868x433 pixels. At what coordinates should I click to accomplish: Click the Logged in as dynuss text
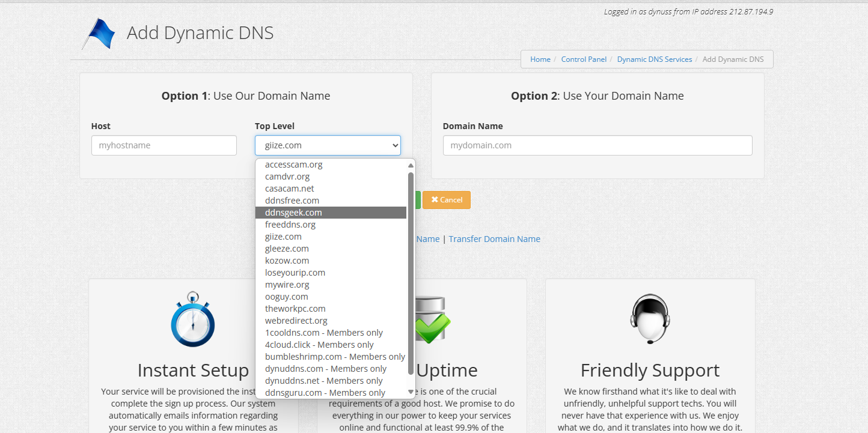click(x=688, y=11)
